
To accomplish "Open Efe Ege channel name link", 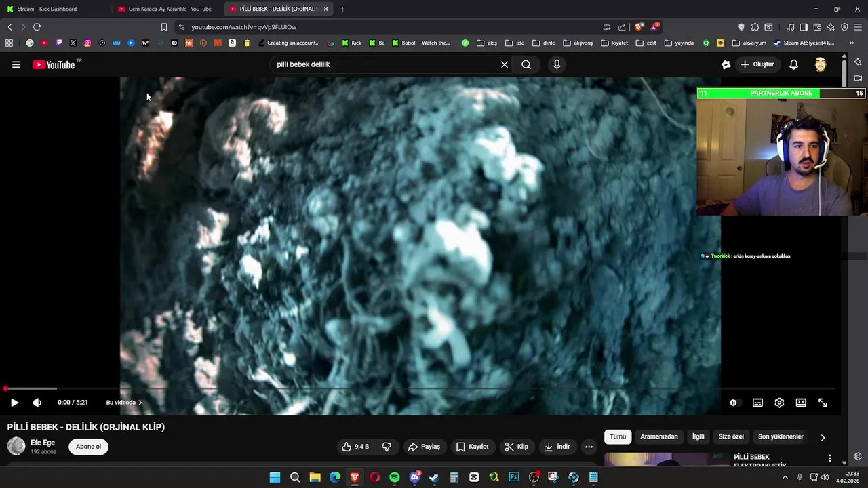I will pos(43,443).
